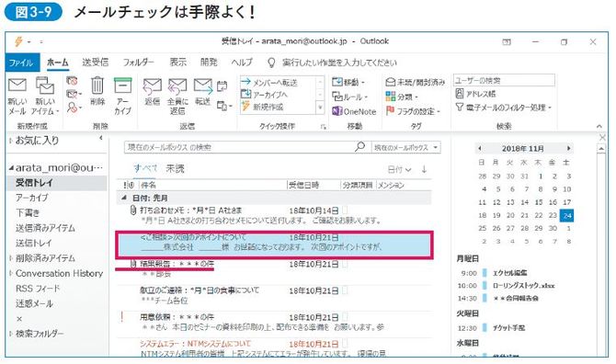This screenshot has width=616, height=364.
Task: Toggle category box of システムエラー mail
Action: 346,344
